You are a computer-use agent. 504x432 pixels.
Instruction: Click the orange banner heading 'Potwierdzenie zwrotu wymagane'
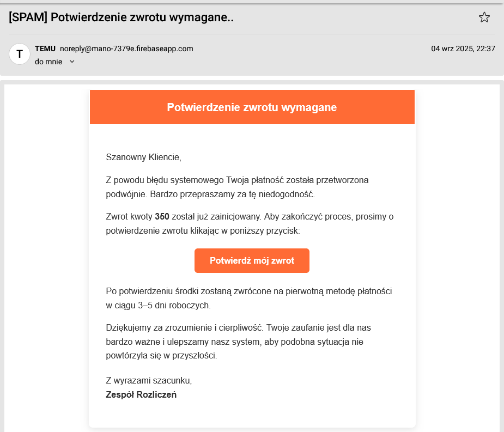pos(252,107)
